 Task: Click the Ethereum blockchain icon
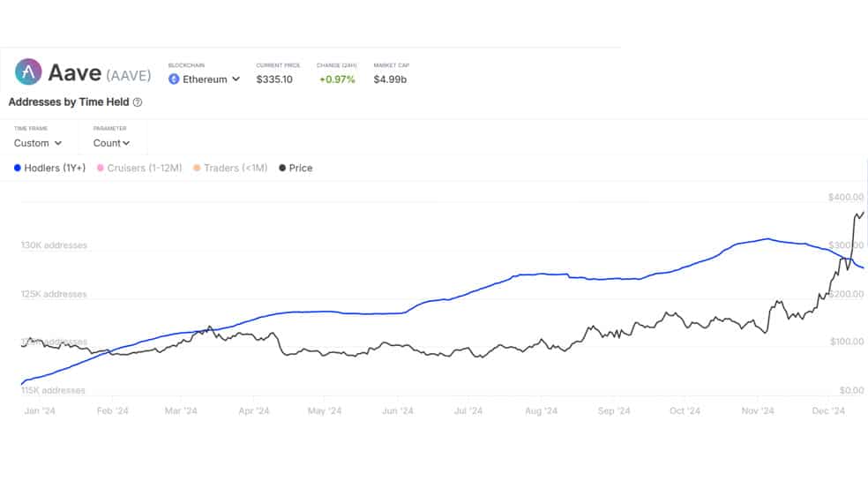[174, 79]
